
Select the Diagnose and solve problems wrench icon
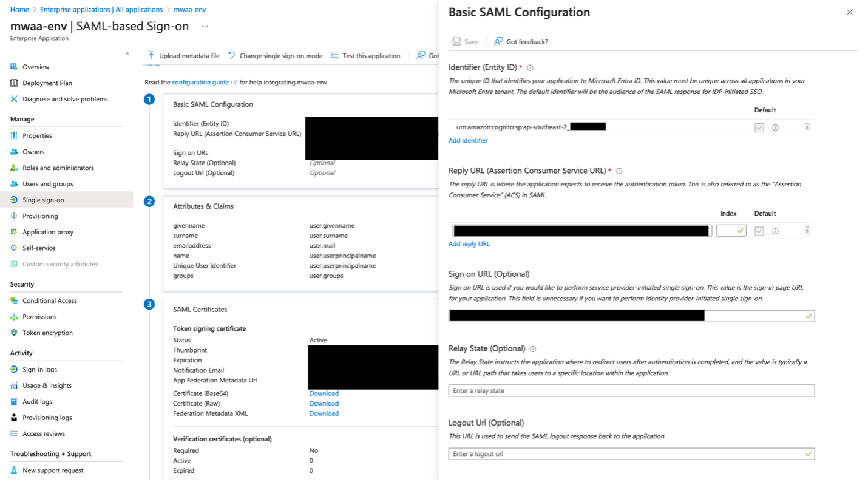point(14,99)
